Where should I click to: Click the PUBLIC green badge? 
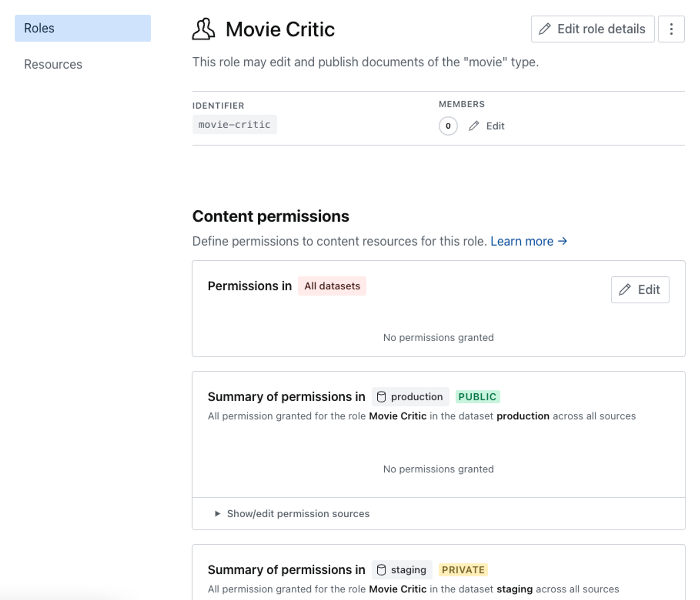point(477,397)
